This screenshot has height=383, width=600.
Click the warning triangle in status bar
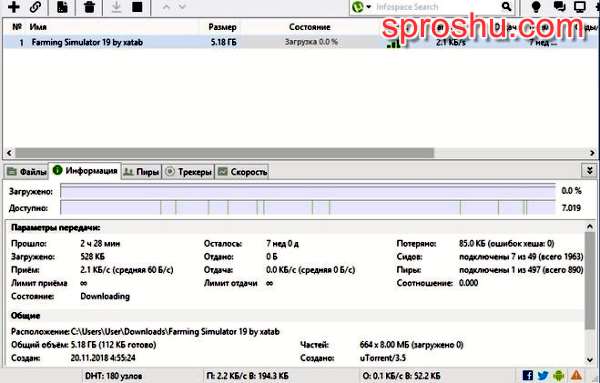577,375
